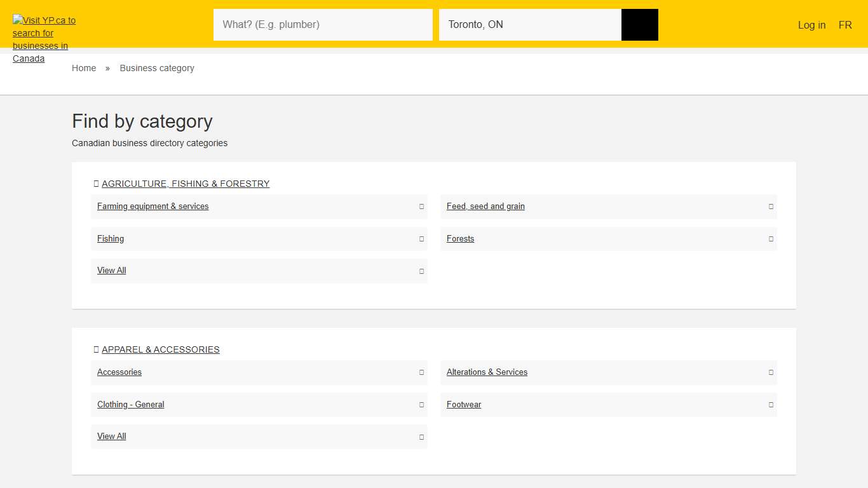This screenshot has width=868, height=488.
Task: Click the arrow icon on the Fishing row
Action: coord(421,239)
